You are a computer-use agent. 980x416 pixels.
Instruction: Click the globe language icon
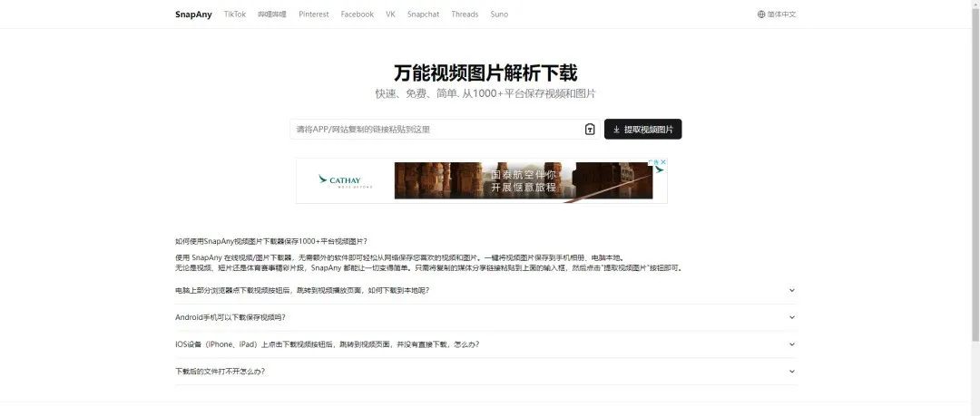(x=761, y=15)
